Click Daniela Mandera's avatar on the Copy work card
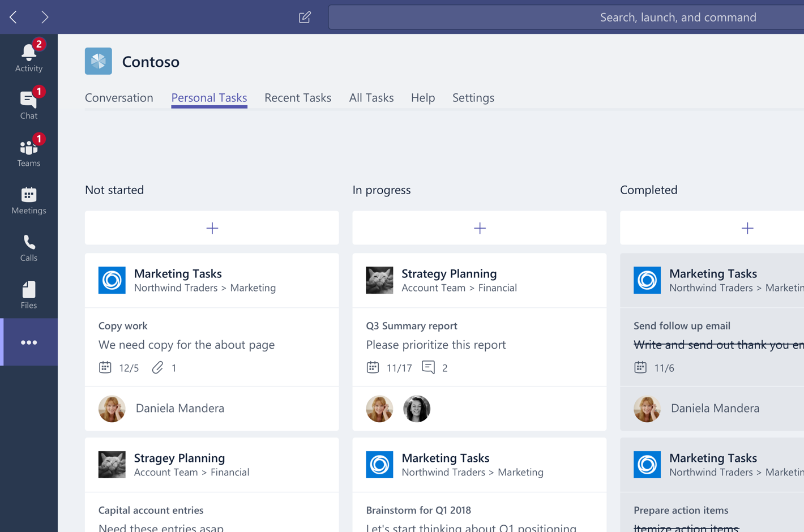This screenshot has width=804, height=532. [112, 409]
